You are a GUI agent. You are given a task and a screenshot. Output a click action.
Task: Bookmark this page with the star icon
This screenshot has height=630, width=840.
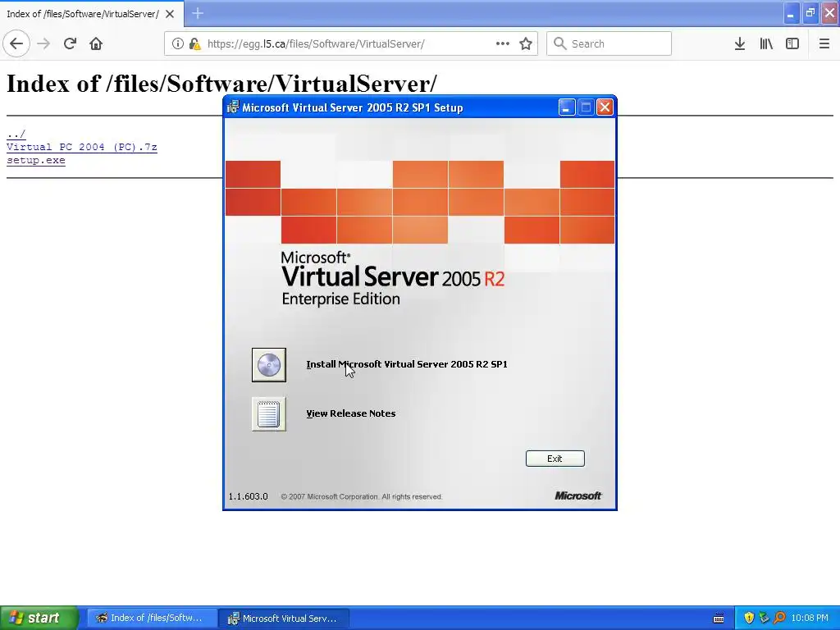pos(526,43)
